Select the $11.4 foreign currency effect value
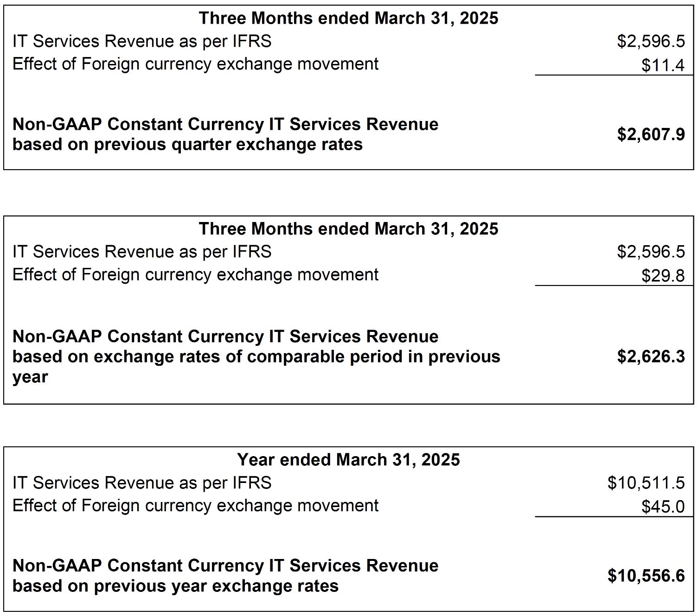This screenshot has height=616, width=698. 663,65
